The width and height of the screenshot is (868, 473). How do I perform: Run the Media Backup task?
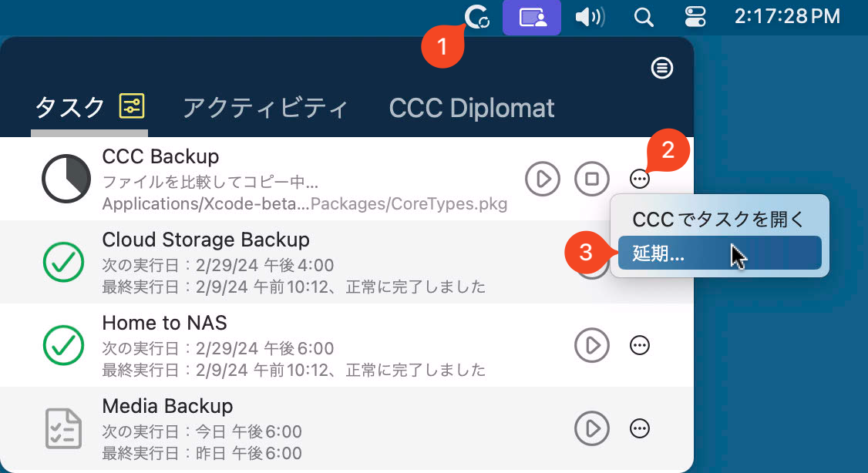click(x=592, y=428)
